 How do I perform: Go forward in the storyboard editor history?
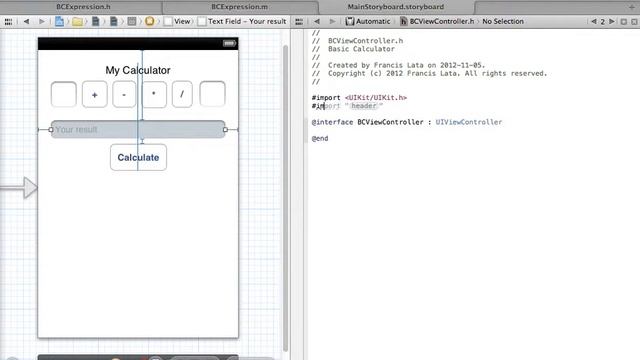click(42, 22)
